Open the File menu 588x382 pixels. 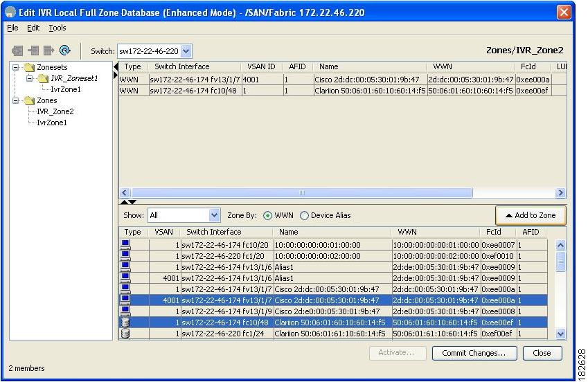point(12,28)
